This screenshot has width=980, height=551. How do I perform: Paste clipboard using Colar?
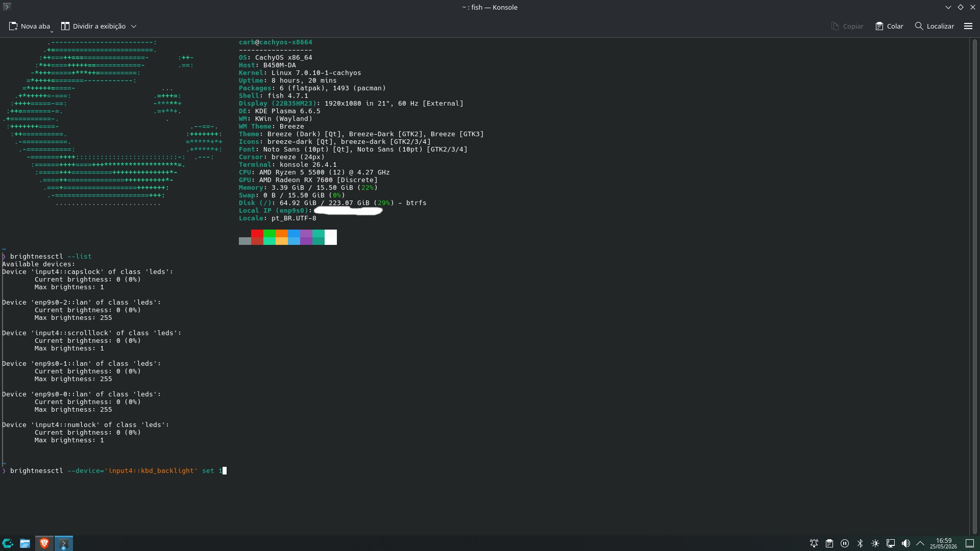[889, 26]
